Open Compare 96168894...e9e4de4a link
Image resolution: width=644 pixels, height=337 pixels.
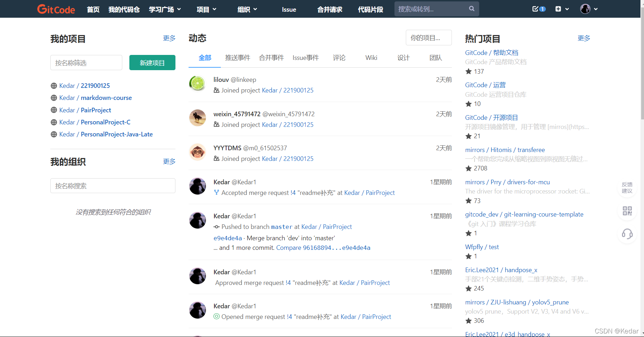tap(323, 248)
